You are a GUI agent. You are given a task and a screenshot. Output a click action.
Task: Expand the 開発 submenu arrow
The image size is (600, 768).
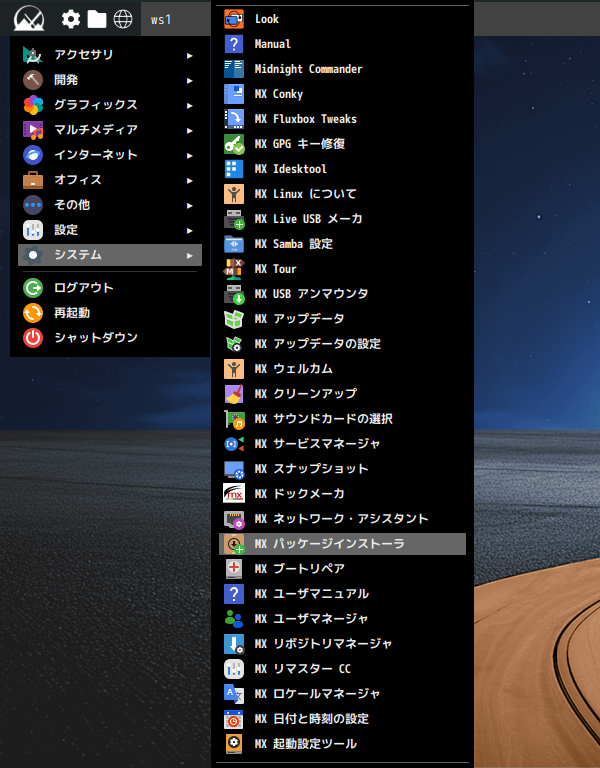[190, 80]
